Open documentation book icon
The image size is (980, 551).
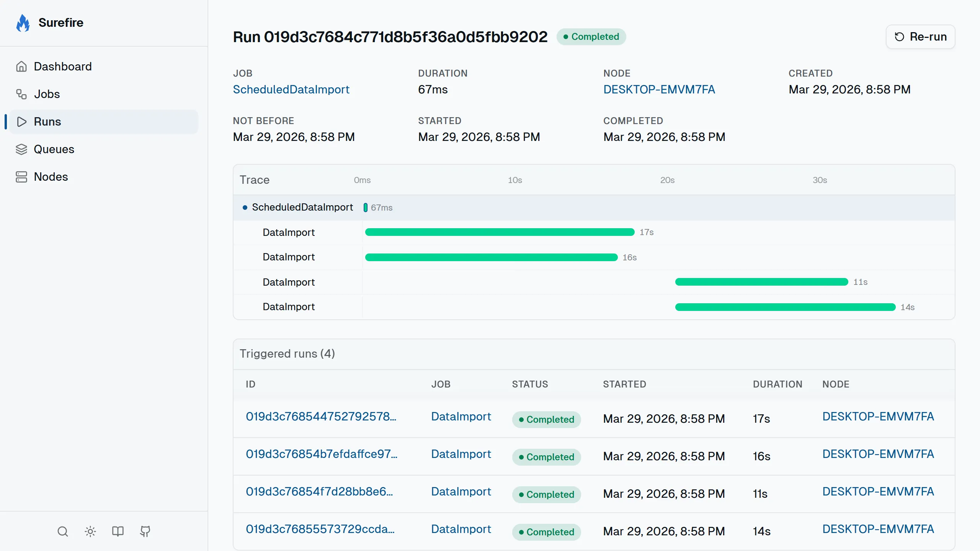[118, 531]
